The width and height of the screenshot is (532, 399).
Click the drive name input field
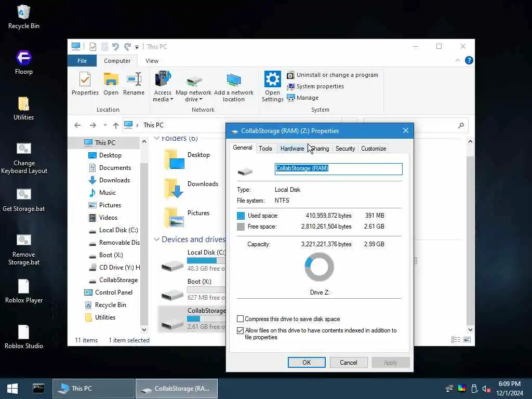coord(338,169)
